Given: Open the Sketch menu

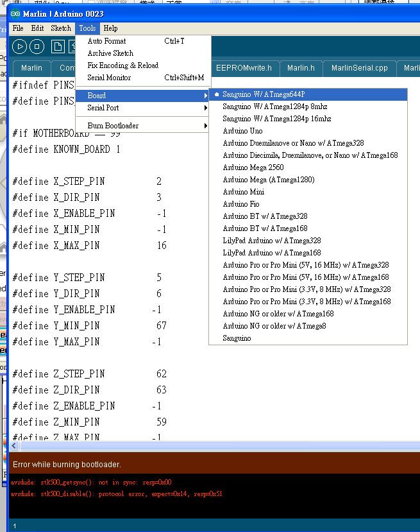Looking at the screenshot, I should coord(61,28).
